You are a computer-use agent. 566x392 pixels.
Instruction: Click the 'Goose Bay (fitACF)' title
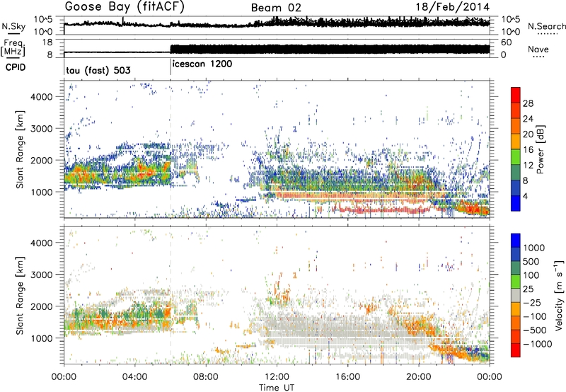pos(125,7)
